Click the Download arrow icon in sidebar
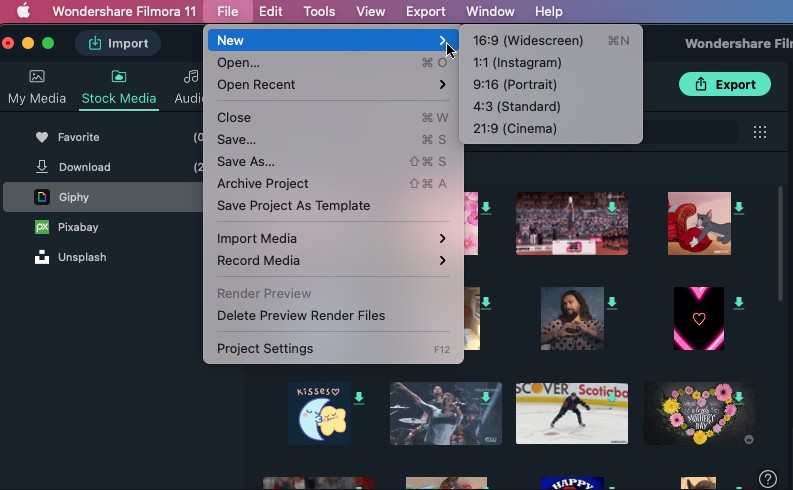Viewport: 793px width, 490px height. (x=42, y=166)
